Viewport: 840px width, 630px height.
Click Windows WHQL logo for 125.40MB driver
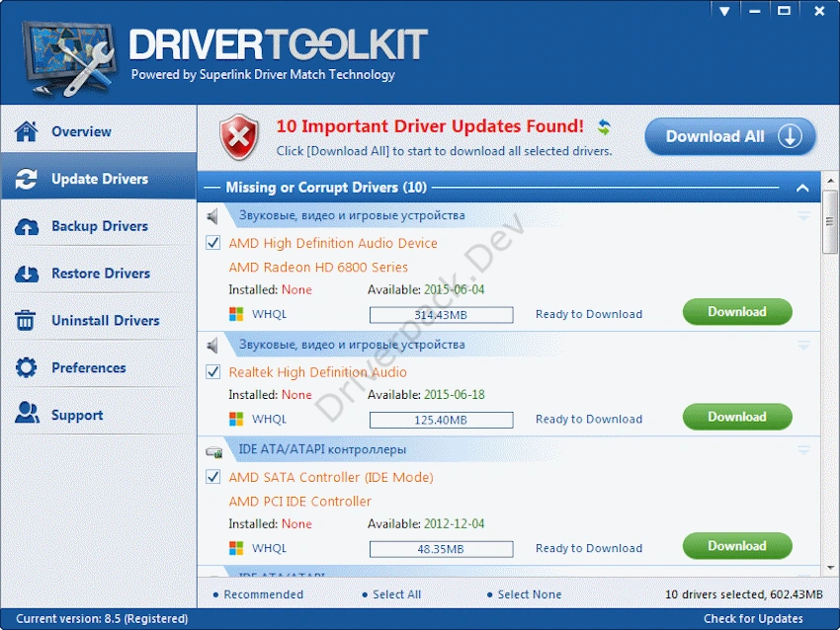point(236,419)
